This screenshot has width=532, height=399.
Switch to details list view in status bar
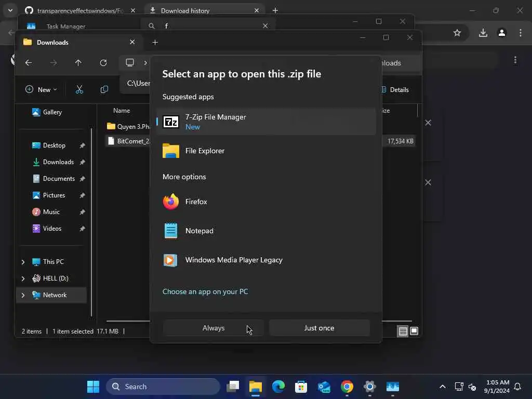pyautogui.click(x=403, y=331)
